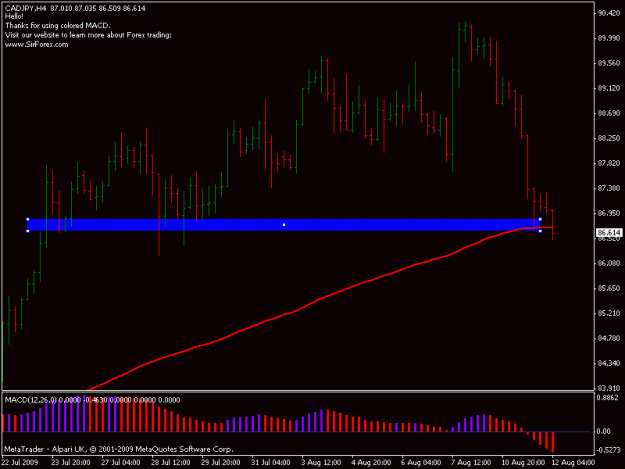
Task: Click price level 88.690 on axis
Action: coord(609,113)
